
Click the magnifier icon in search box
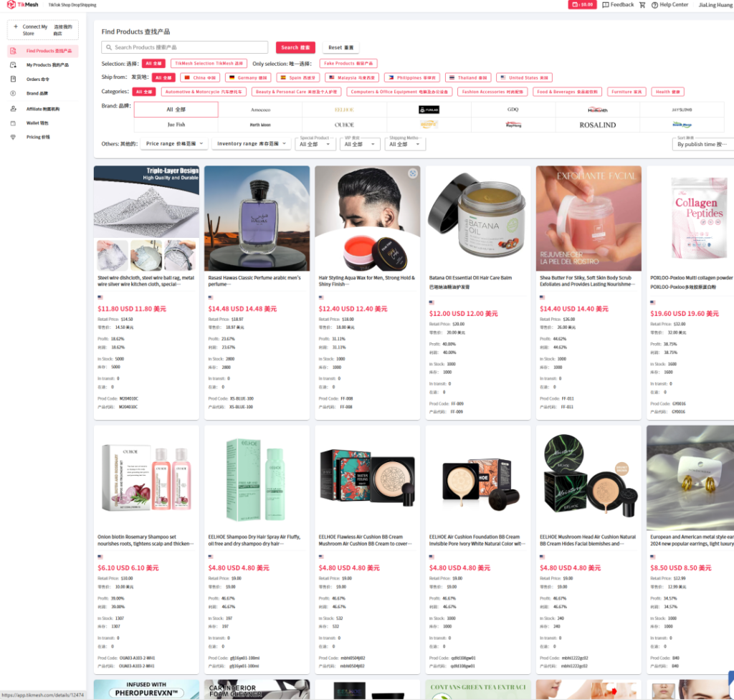109,47
